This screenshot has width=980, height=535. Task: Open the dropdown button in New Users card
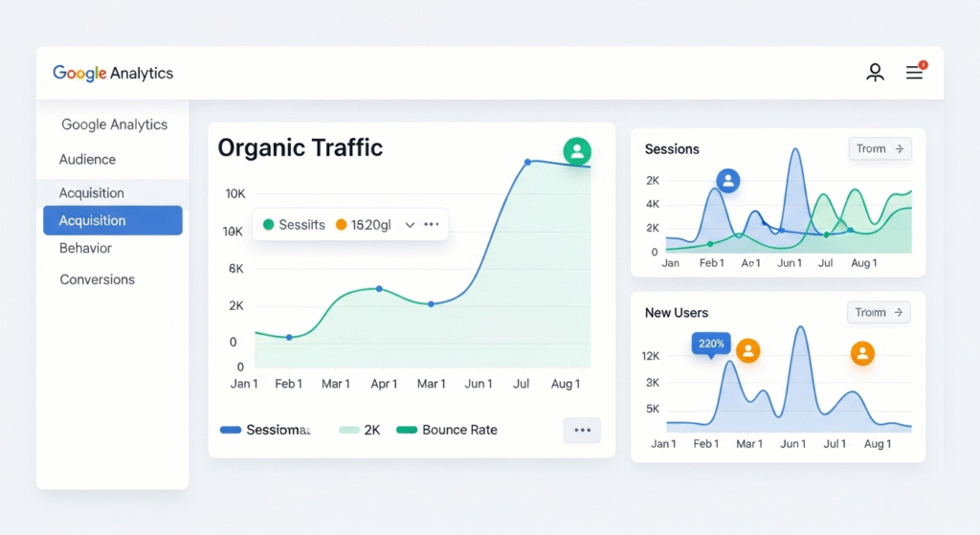coord(880,313)
